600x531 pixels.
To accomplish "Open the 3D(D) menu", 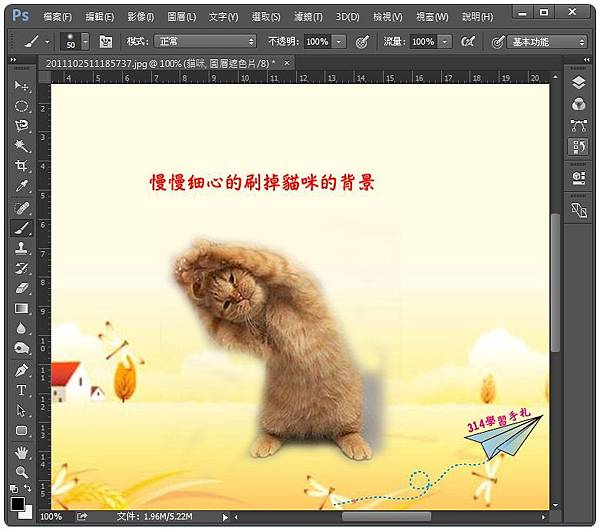I will point(347,16).
